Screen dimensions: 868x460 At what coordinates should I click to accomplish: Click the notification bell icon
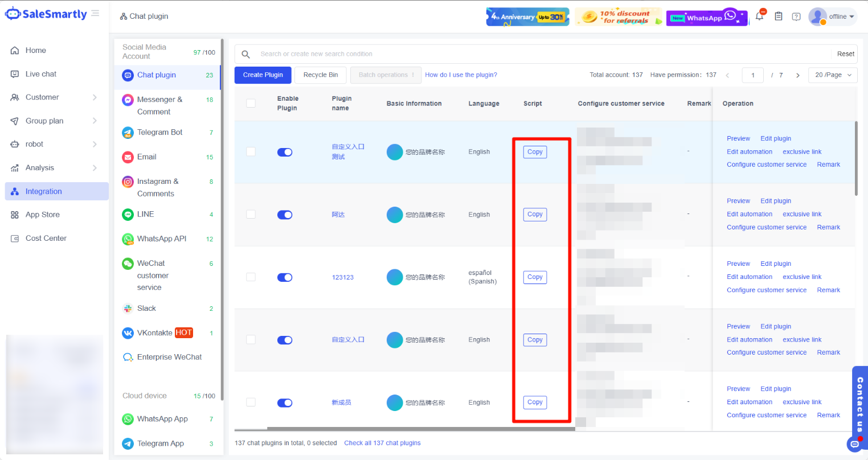click(759, 17)
